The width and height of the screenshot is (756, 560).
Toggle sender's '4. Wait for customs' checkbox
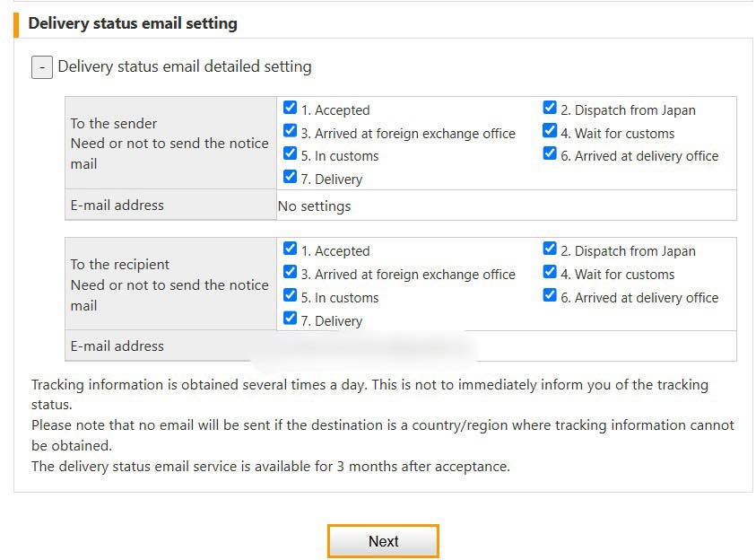click(x=550, y=132)
